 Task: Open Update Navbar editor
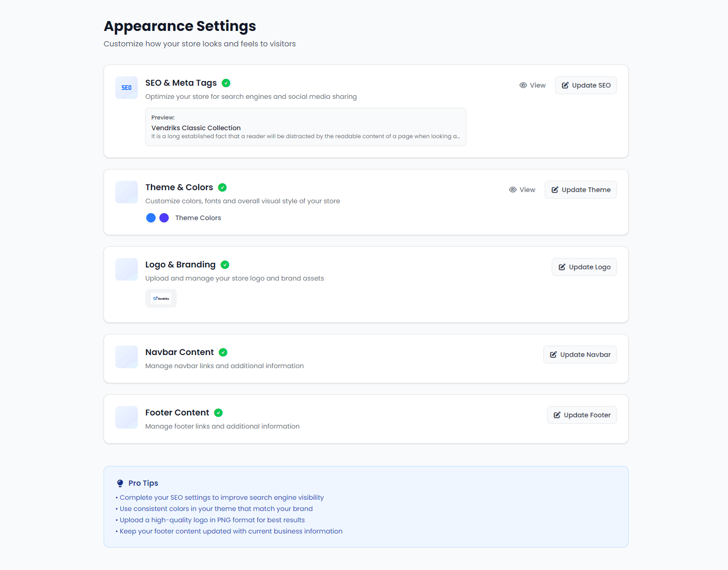pos(580,355)
